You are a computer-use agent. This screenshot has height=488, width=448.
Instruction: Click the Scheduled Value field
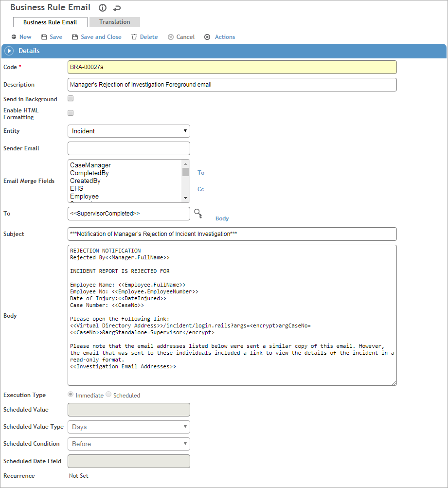pyautogui.click(x=129, y=410)
